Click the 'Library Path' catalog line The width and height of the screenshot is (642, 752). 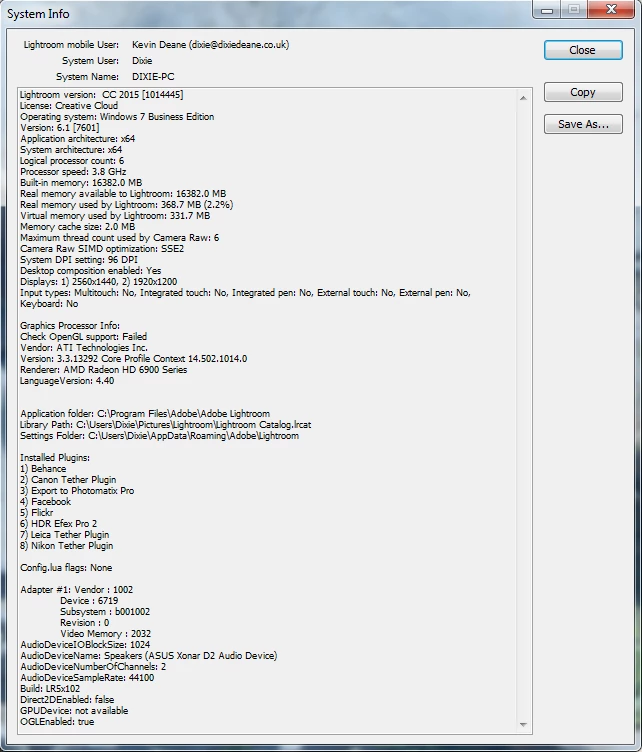(x=165, y=425)
